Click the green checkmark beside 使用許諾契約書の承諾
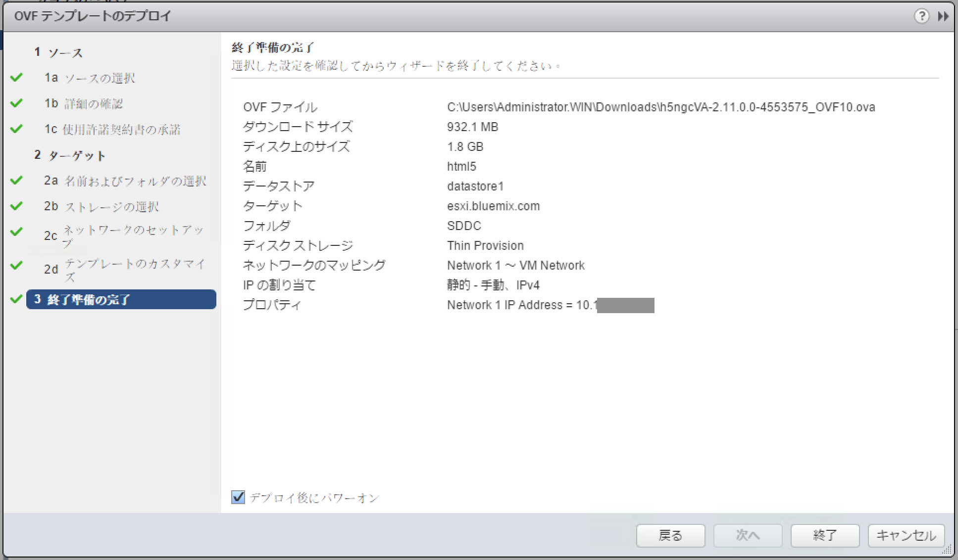958x560 pixels. [16, 129]
